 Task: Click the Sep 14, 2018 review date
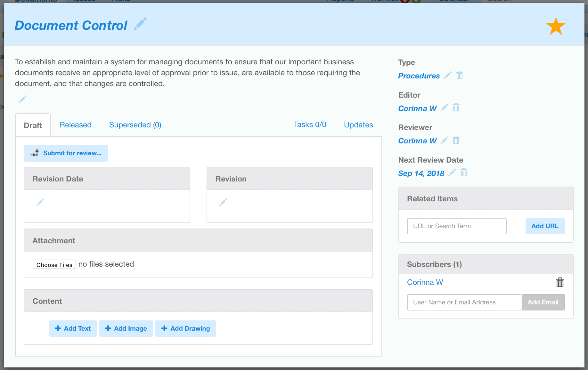coord(421,173)
